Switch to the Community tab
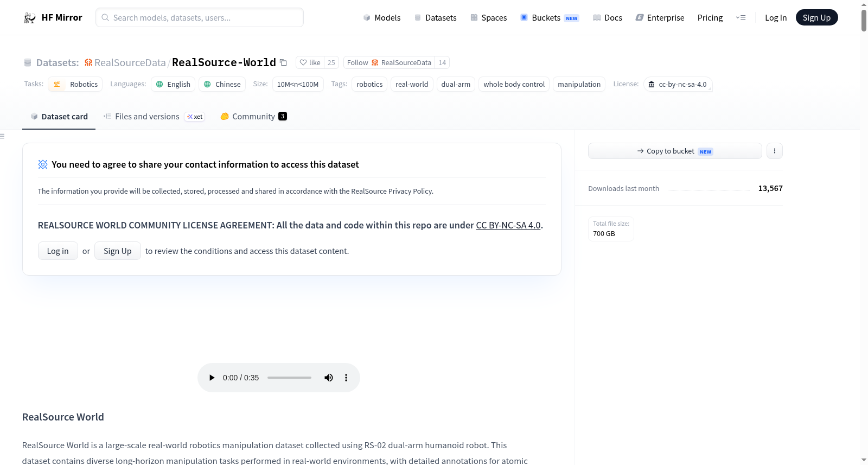 (x=253, y=117)
